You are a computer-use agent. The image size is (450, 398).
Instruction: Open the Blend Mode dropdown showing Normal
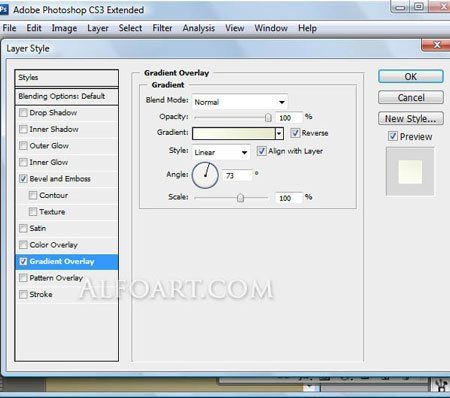click(240, 102)
